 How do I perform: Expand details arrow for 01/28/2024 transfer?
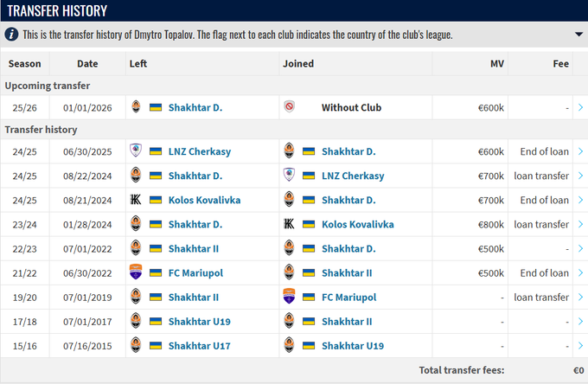coord(579,224)
